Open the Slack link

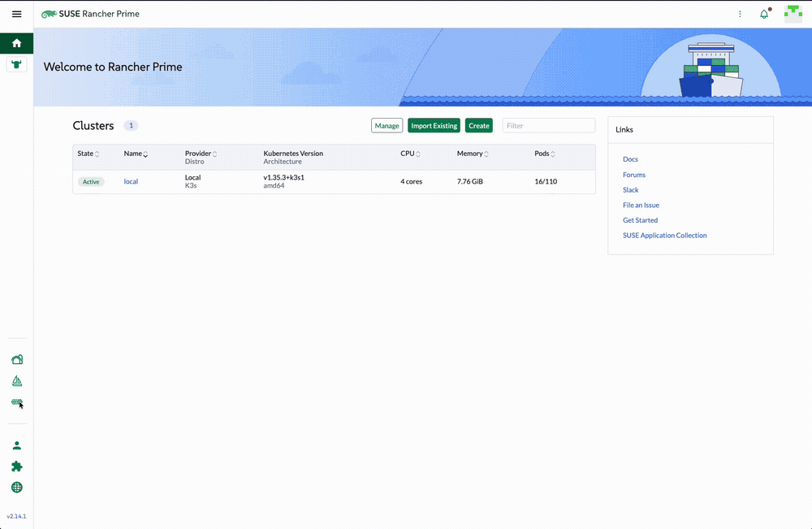coord(631,189)
